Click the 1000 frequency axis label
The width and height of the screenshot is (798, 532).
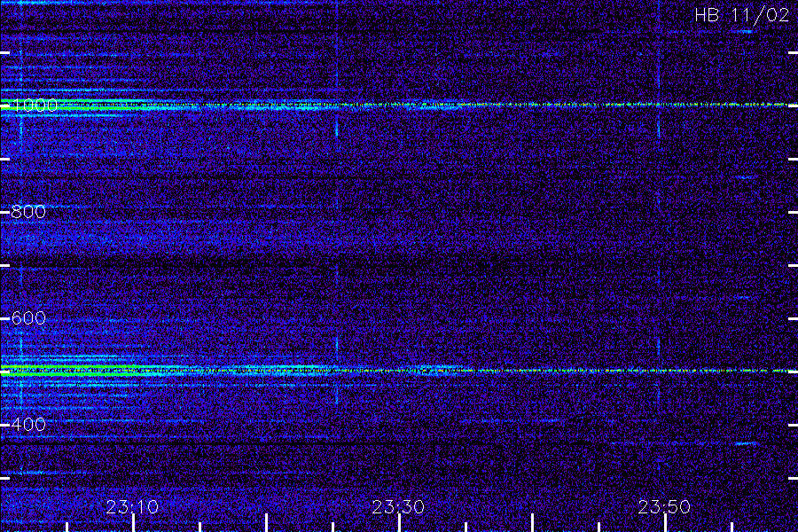34,106
